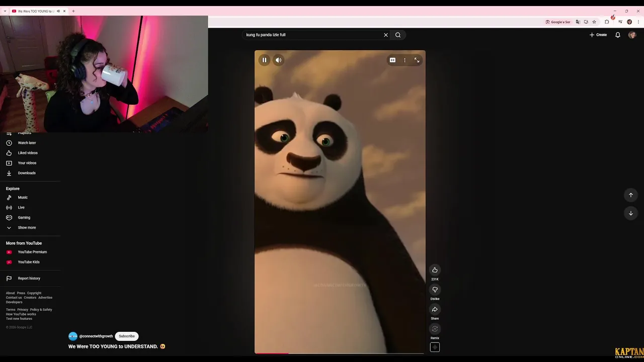Click the Google'a Sor lens button
The height and width of the screenshot is (362, 644).
[558, 22]
